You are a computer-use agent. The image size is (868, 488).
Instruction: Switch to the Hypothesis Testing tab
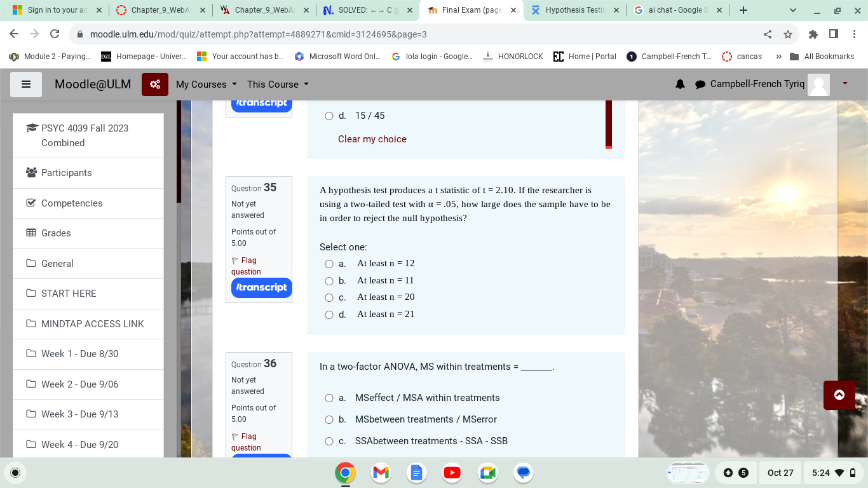(x=574, y=10)
